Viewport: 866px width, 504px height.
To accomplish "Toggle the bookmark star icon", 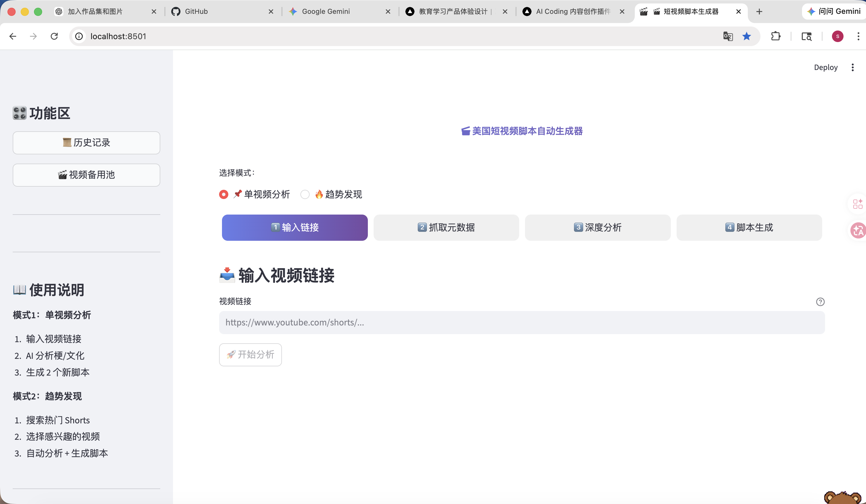I will point(746,36).
